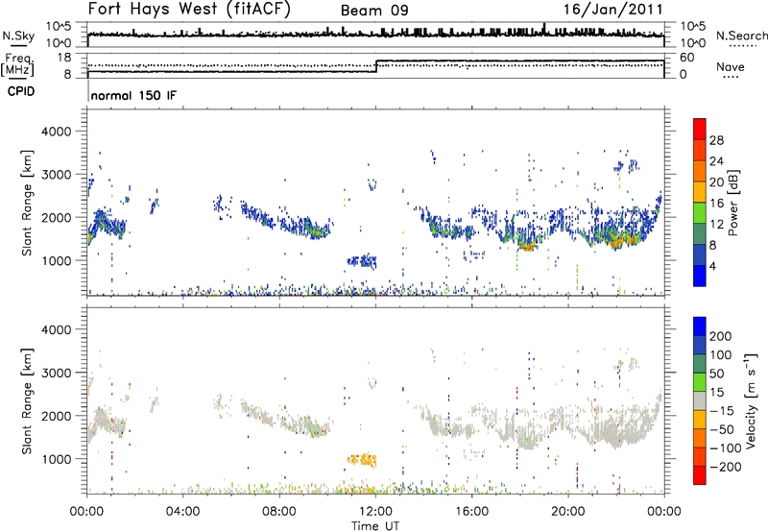Click the "3000" tick in the velocity panel
This screenshot has width=768, height=532.
coord(56,373)
